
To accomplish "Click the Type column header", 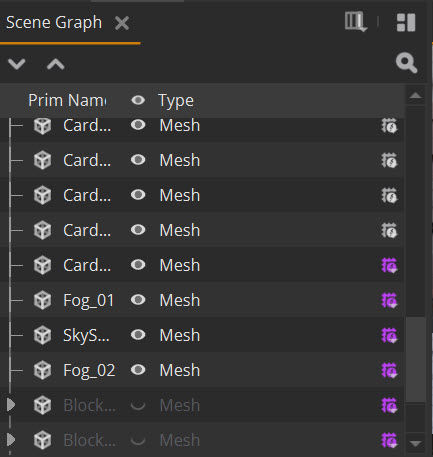I will [x=176, y=100].
